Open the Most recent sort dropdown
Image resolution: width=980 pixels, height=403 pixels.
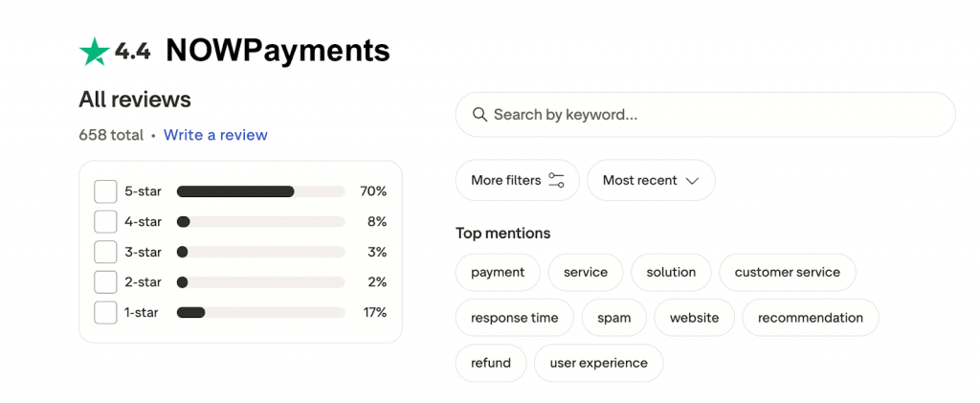click(x=651, y=180)
